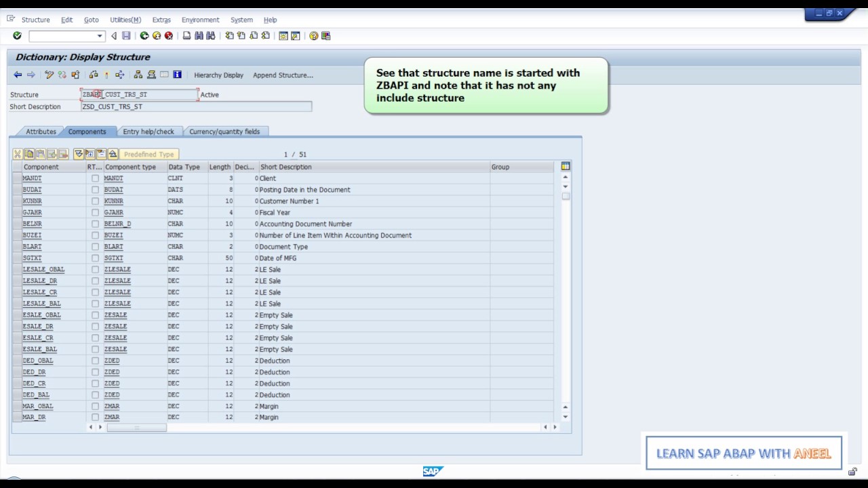Click the vertical scrollbar bottom down arrow
Image resolution: width=868 pixels, height=488 pixels.
coord(565,418)
